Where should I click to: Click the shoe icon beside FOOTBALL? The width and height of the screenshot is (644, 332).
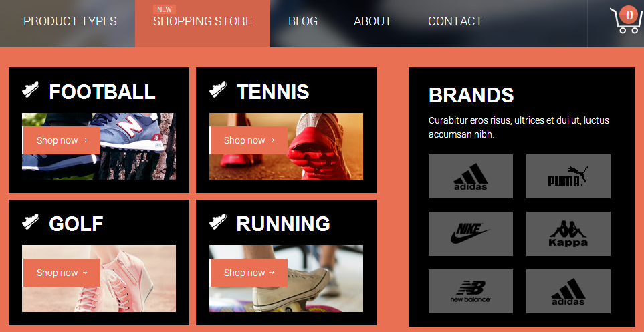31,89
